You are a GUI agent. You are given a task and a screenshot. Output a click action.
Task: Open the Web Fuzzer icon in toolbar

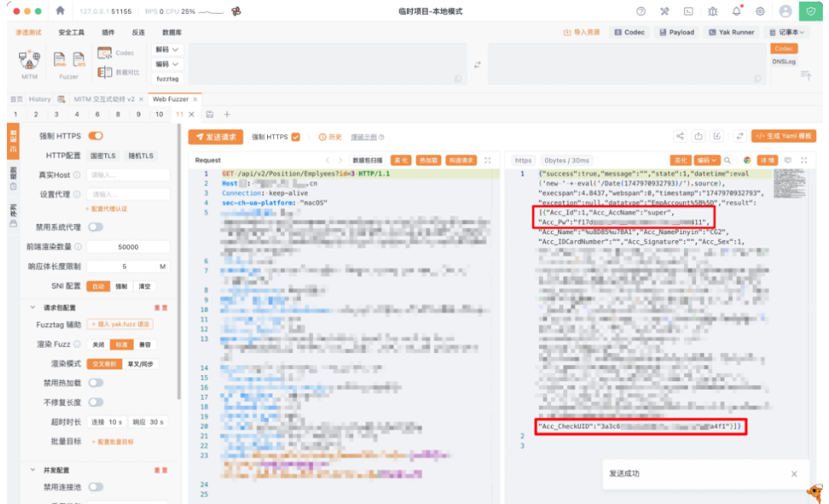tap(60, 61)
